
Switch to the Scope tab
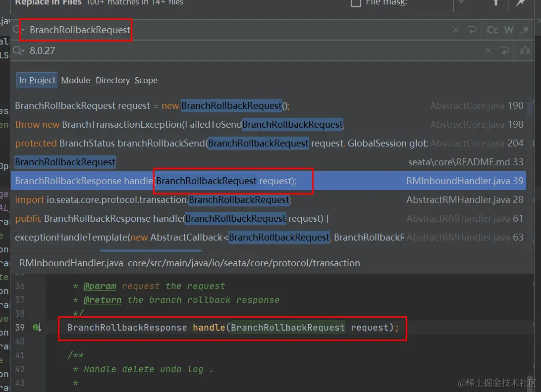tap(146, 80)
